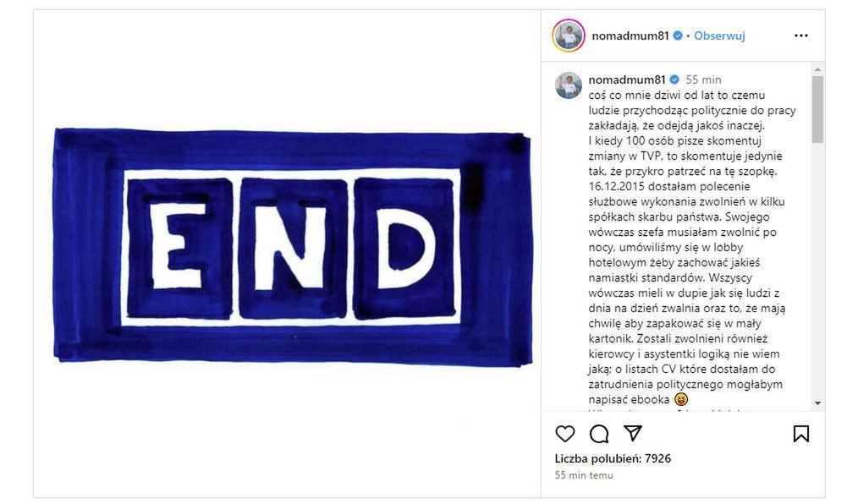Open the nomadmum81 username link in the caption
The image size is (847, 504).
click(627, 79)
